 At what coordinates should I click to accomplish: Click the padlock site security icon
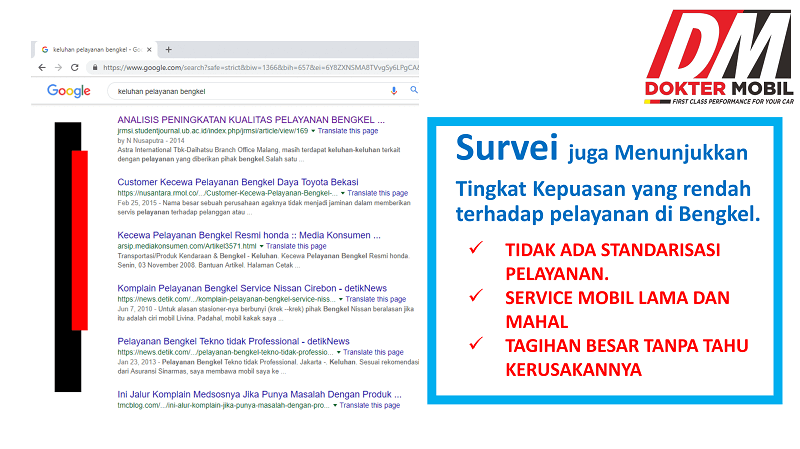(x=95, y=67)
